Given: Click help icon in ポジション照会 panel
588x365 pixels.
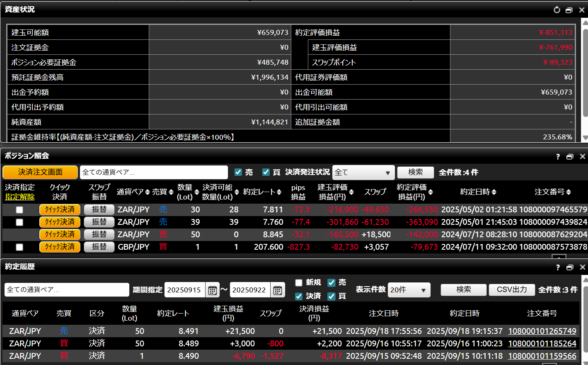Looking at the screenshot, I should point(558,156).
